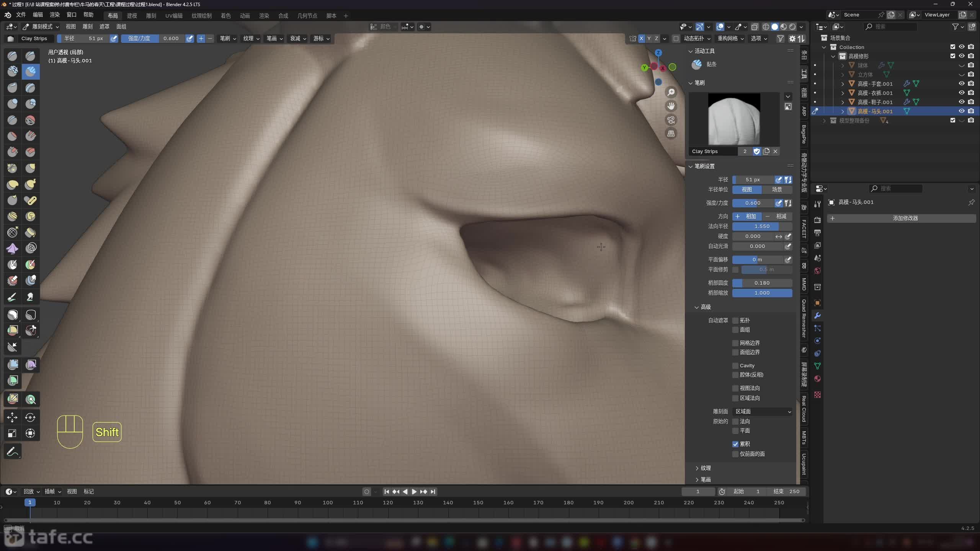This screenshot has height=551, width=980.
Task: Set brush direction to 相减
Action: pos(777,216)
